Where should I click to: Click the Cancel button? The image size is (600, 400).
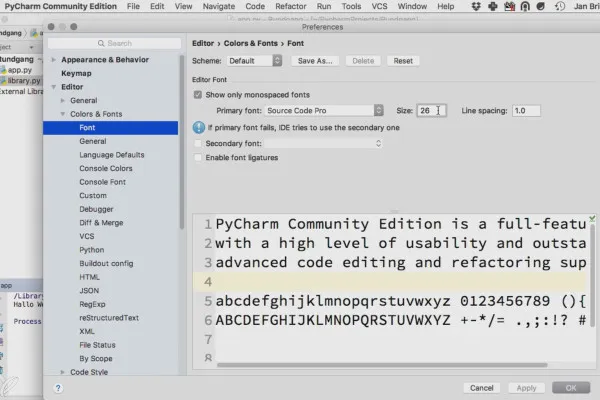coord(481,388)
